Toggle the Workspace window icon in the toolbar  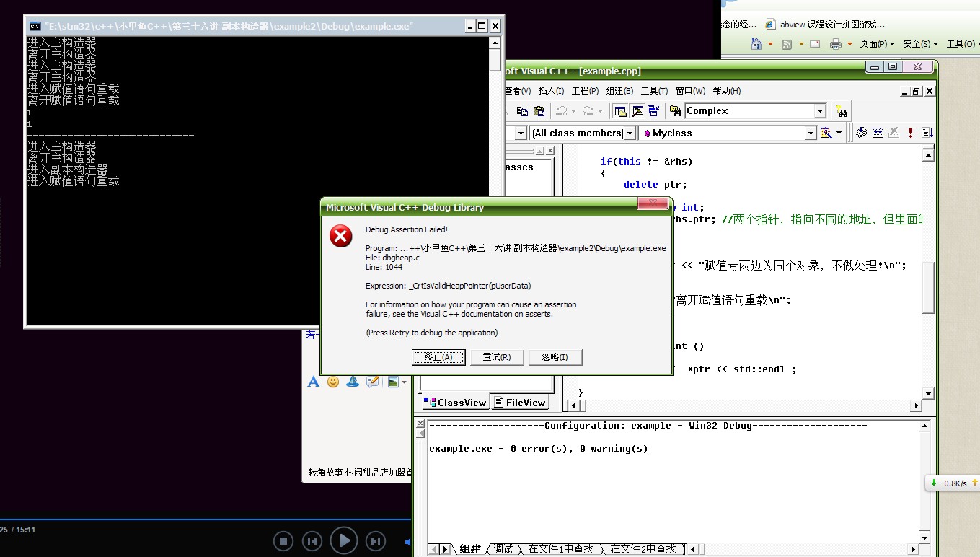tap(620, 111)
